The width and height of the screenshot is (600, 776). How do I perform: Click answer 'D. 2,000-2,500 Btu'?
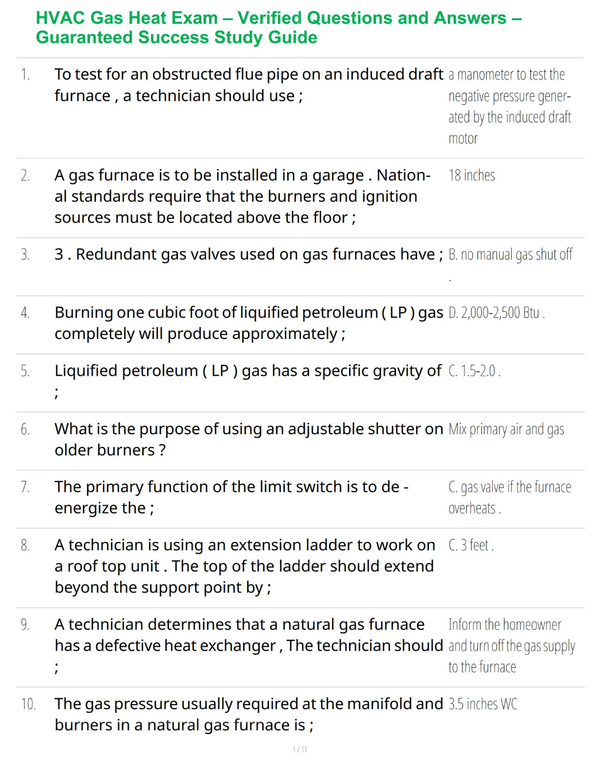[x=497, y=313]
